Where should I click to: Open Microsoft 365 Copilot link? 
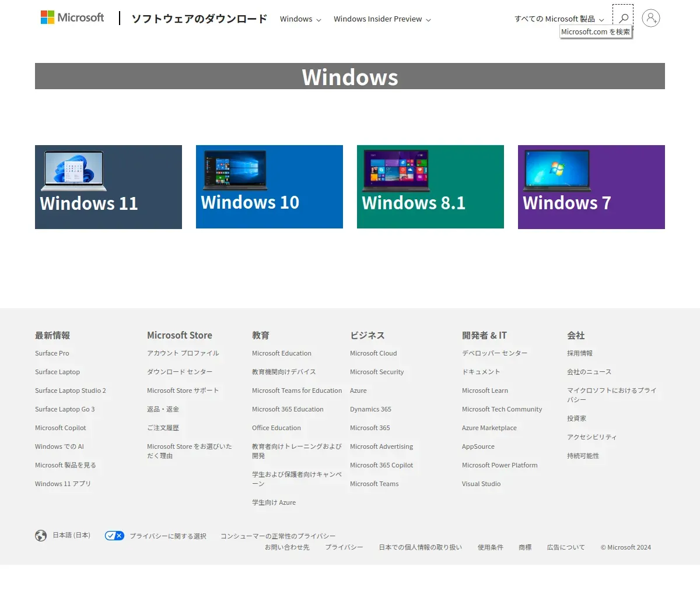(x=381, y=465)
